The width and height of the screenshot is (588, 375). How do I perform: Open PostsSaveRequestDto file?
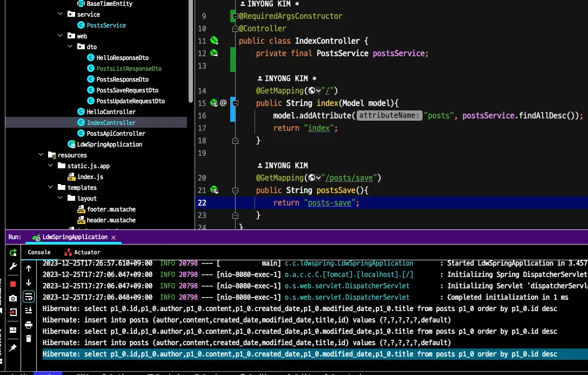coord(127,90)
